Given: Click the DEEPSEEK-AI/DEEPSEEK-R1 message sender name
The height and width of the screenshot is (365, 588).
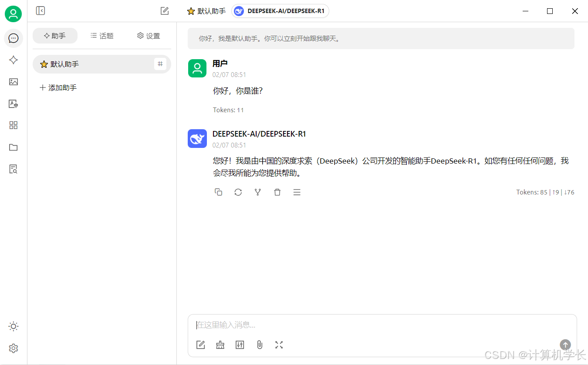Looking at the screenshot, I should [x=259, y=134].
